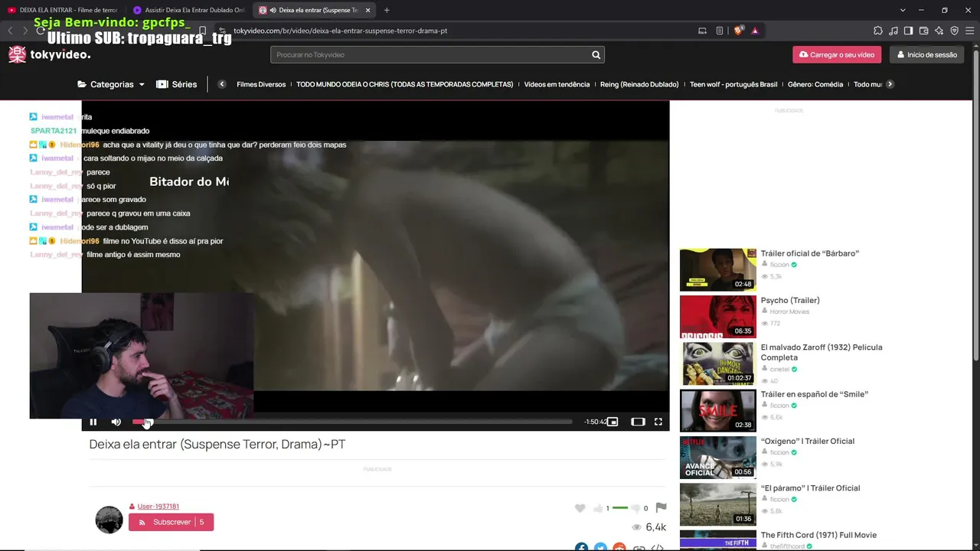Open the Psycho (Trailer) title link
The image size is (980, 551).
point(790,300)
